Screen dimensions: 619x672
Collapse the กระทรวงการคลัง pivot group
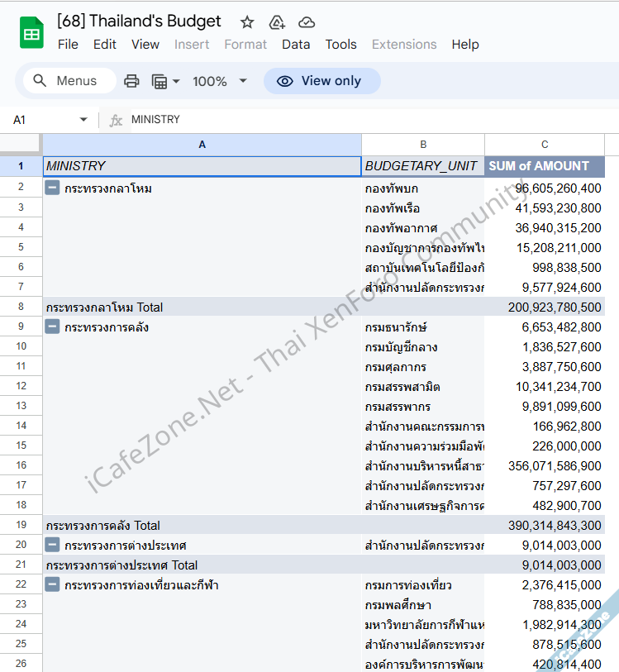[x=52, y=327]
